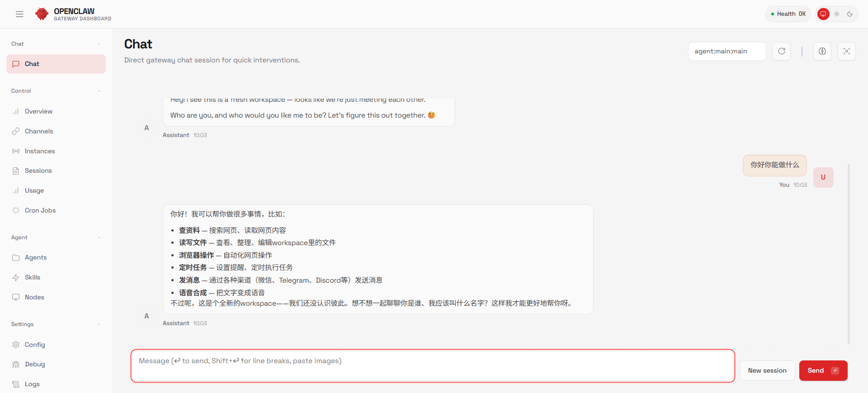Viewport: 868px width, 393px height.
Task: Collapse the Control section in sidebar
Action: 99,91
